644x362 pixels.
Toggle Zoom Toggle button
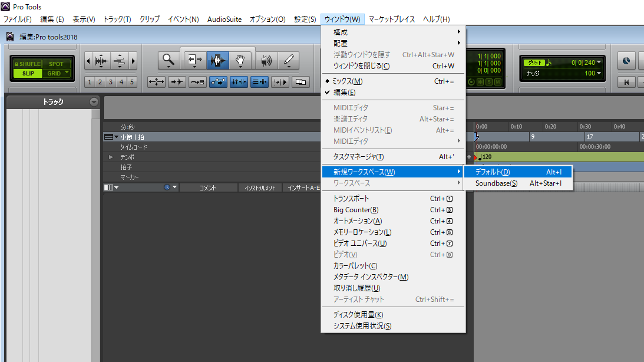[156, 82]
